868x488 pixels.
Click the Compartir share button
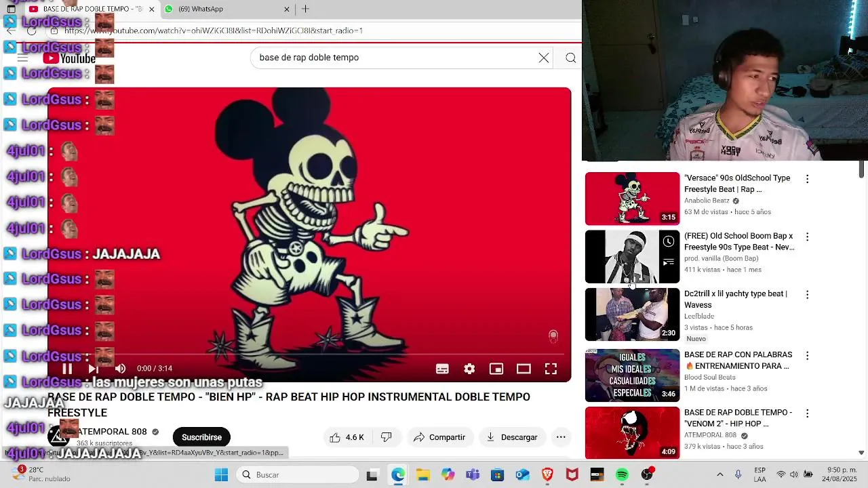[x=439, y=437]
